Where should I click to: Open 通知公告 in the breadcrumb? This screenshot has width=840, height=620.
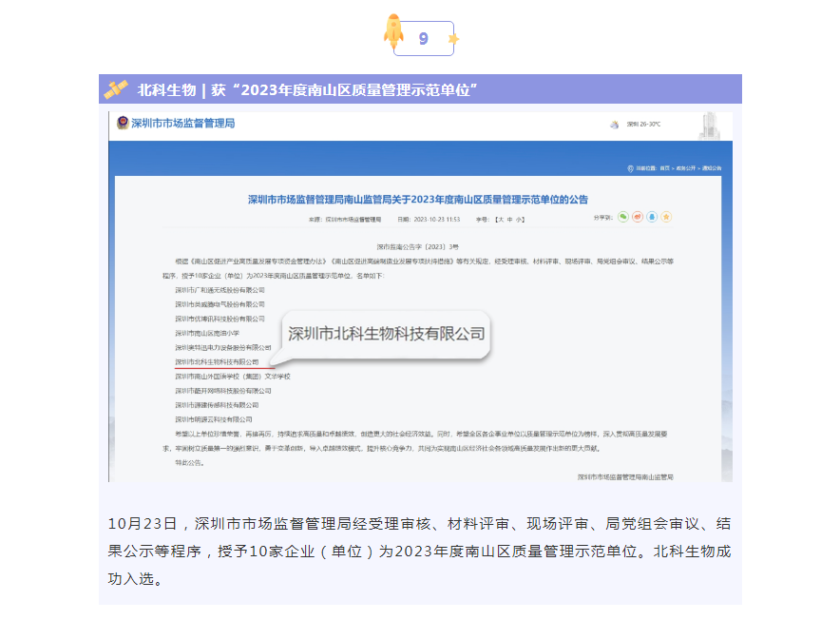click(712, 168)
